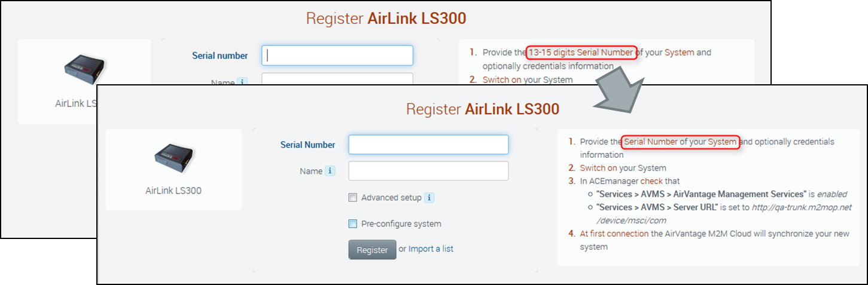Click the red-outlined "Serial Number of your System" text
This screenshot has height=285, width=868.
coord(680,142)
